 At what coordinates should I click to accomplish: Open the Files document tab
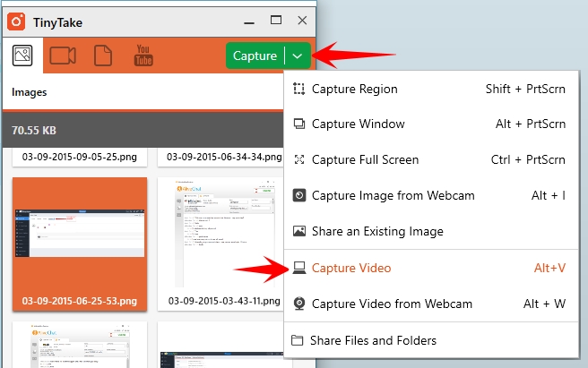pyautogui.click(x=103, y=56)
